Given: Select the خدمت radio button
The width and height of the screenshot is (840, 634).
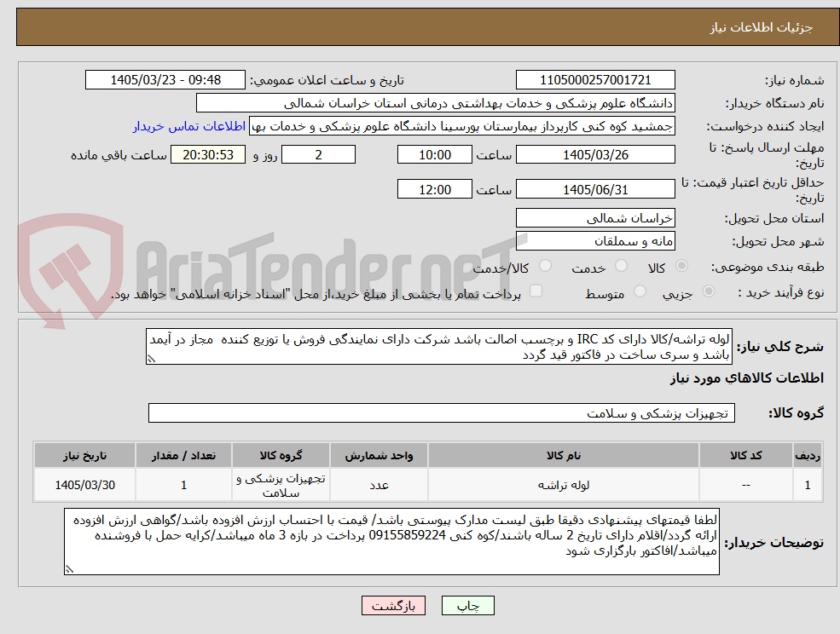Looking at the screenshot, I should tap(622, 266).
